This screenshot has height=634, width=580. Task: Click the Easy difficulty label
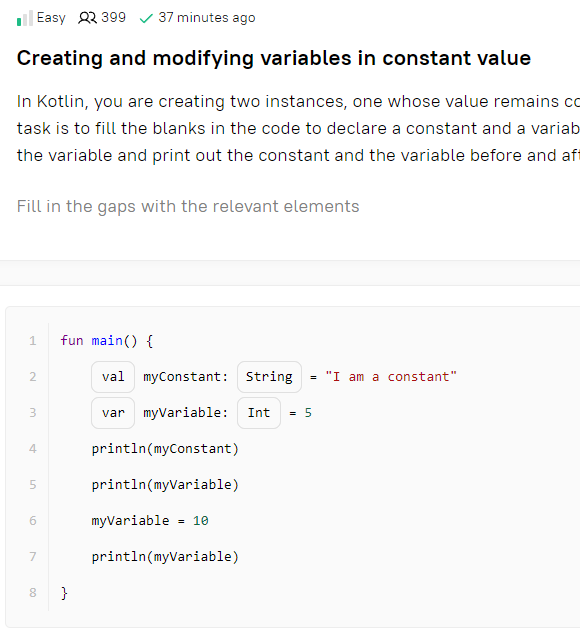point(51,18)
